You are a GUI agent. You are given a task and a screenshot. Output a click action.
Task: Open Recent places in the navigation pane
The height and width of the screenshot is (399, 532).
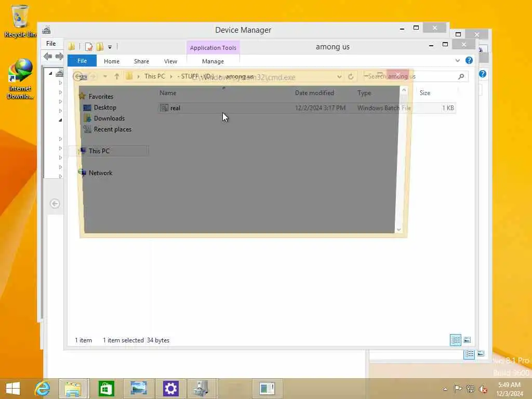tap(113, 129)
